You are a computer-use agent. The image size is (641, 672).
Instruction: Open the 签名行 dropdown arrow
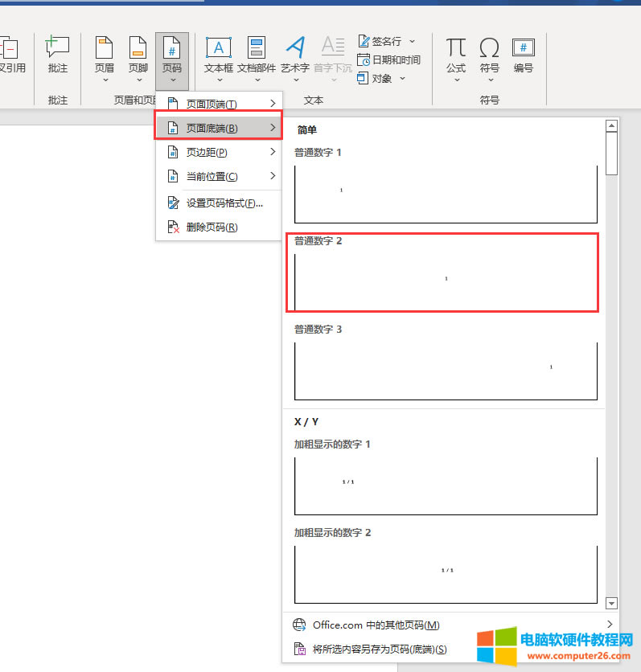coord(413,41)
